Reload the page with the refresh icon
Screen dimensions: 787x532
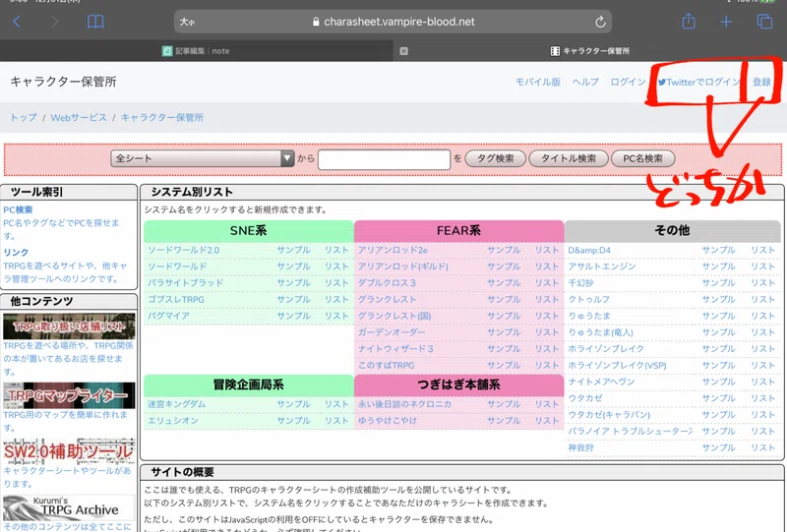(600, 22)
